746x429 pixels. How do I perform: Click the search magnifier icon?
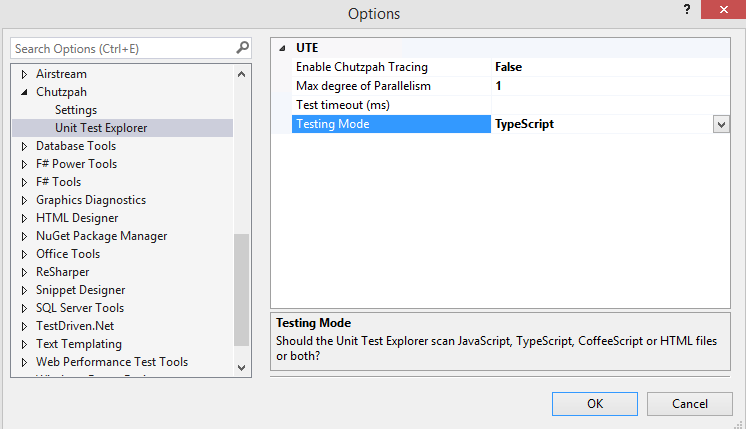(x=242, y=47)
